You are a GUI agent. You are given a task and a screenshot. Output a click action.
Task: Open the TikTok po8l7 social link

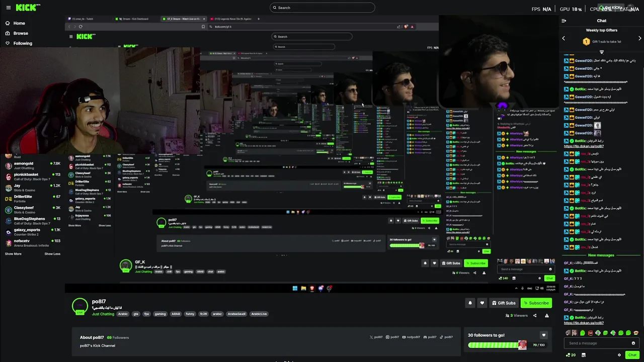pyautogui.click(x=446, y=337)
